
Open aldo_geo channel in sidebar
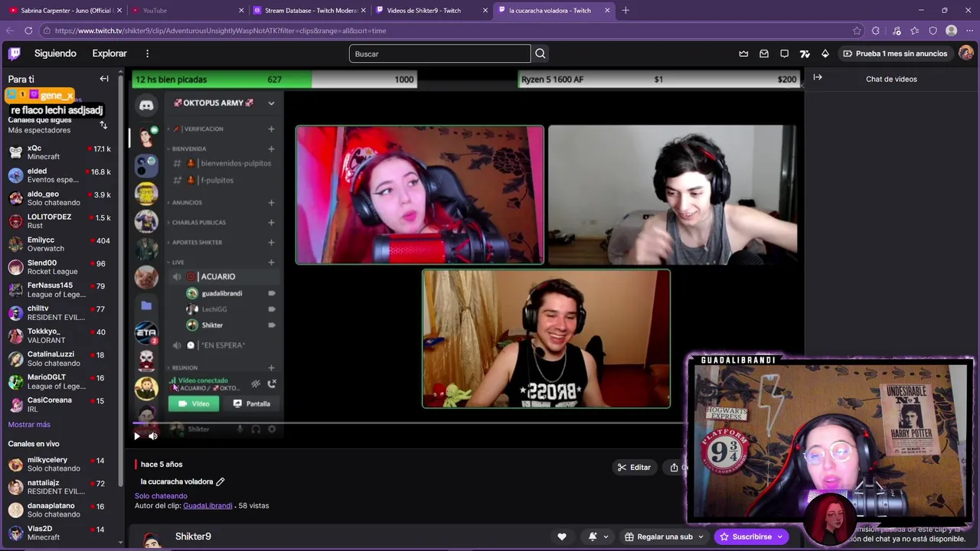click(60, 198)
